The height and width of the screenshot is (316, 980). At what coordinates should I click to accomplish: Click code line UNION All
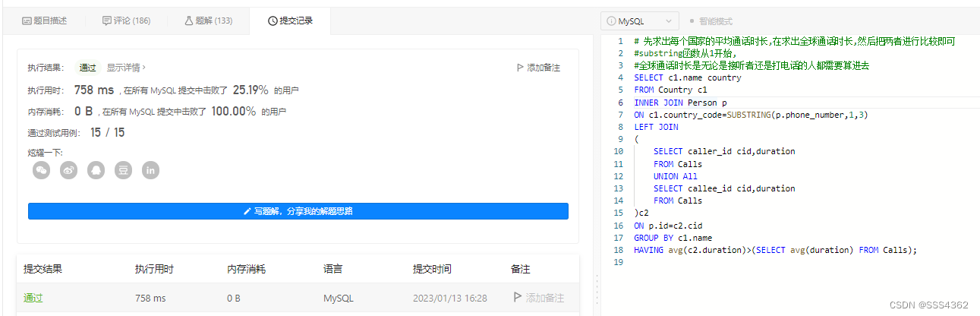pos(675,176)
